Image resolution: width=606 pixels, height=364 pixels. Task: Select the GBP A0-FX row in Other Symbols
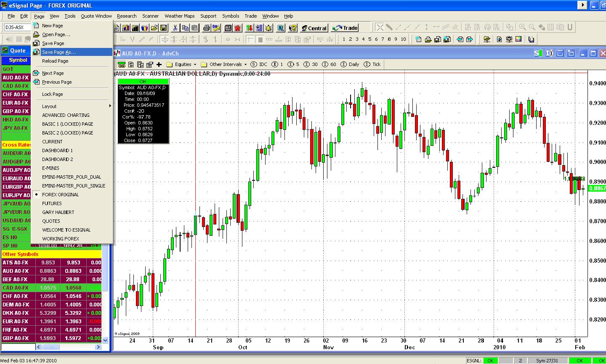coord(52,338)
